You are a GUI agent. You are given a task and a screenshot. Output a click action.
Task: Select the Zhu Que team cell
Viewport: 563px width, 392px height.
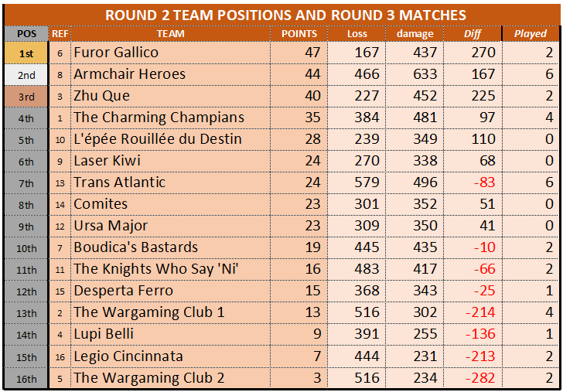pyautogui.click(x=101, y=96)
